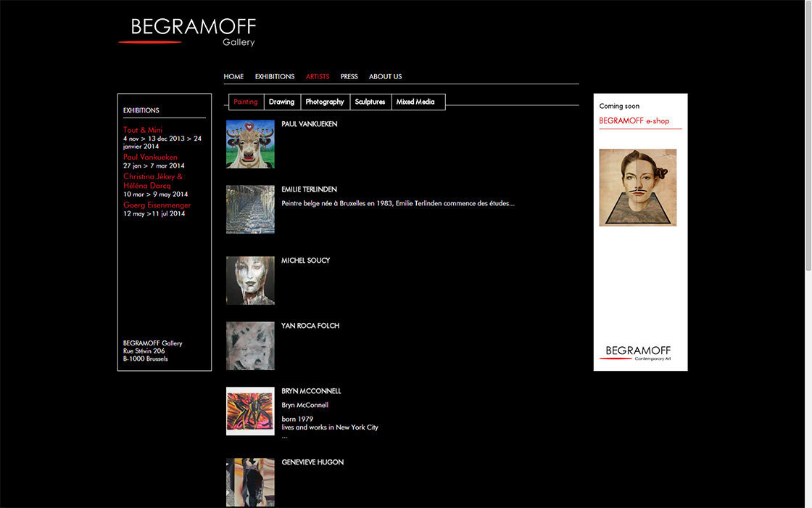Screen dimensions: 812x508
Task: Show the Mixed Media tab
Action: pyautogui.click(x=415, y=102)
